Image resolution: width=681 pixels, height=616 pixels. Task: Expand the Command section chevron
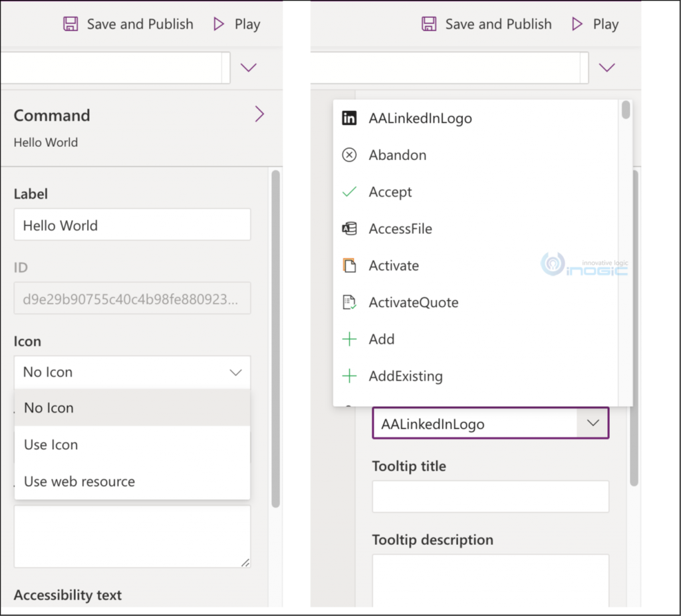[259, 114]
